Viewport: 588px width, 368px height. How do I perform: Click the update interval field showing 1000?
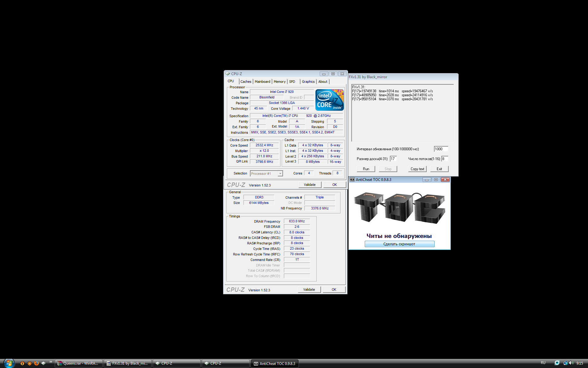[441, 149]
